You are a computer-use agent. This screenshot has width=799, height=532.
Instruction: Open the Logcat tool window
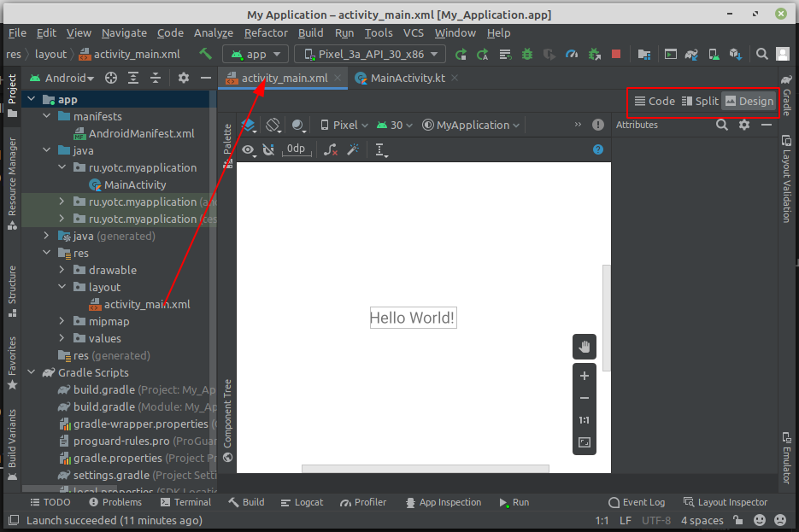tap(301, 502)
